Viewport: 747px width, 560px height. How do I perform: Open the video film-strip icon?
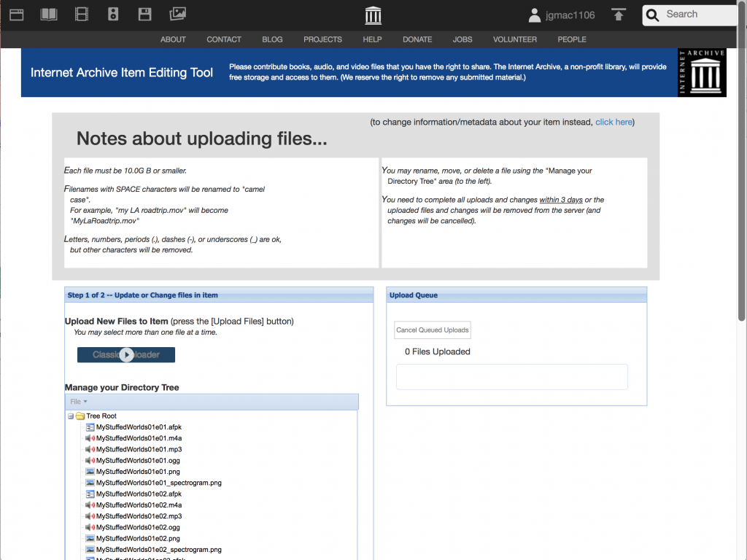(x=82, y=15)
